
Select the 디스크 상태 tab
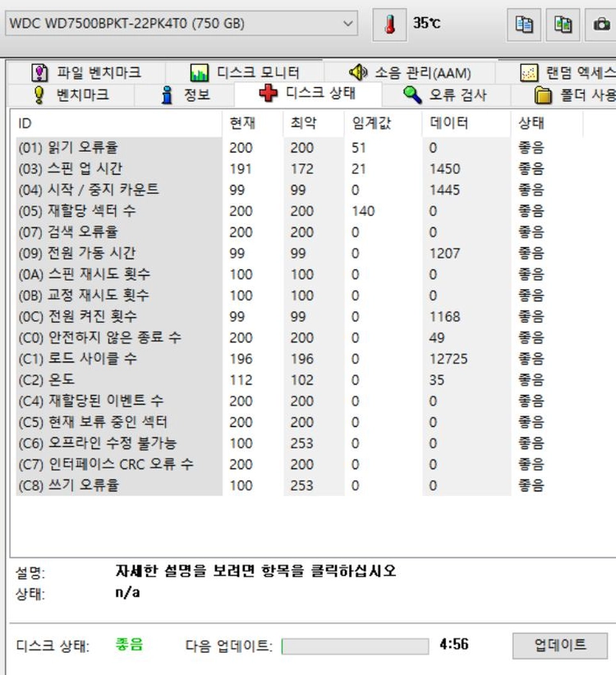pyautogui.click(x=307, y=94)
